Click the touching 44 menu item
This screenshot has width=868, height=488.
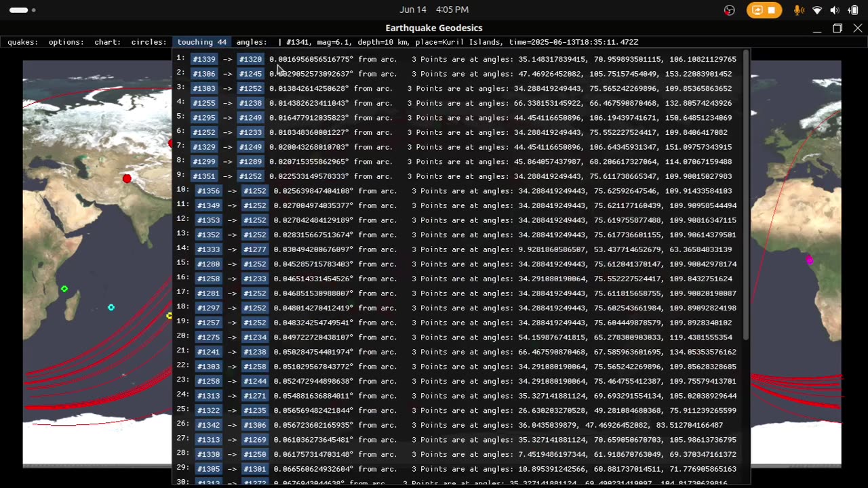click(202, 42)
